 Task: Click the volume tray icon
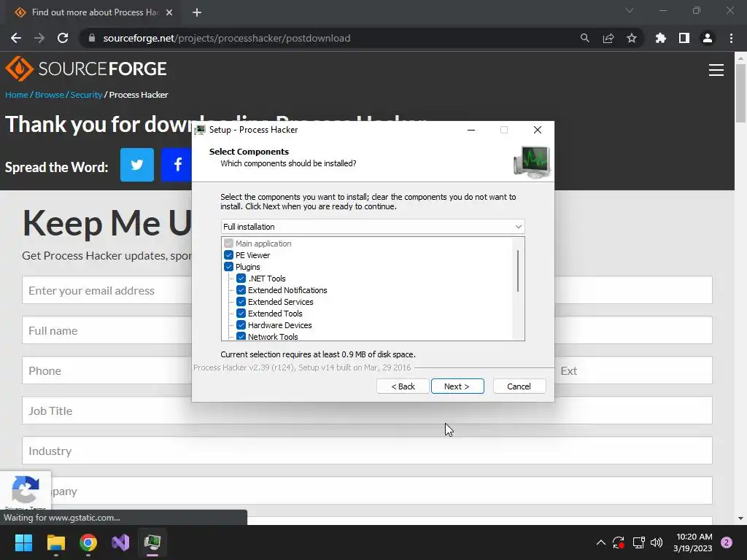[657, 542]
